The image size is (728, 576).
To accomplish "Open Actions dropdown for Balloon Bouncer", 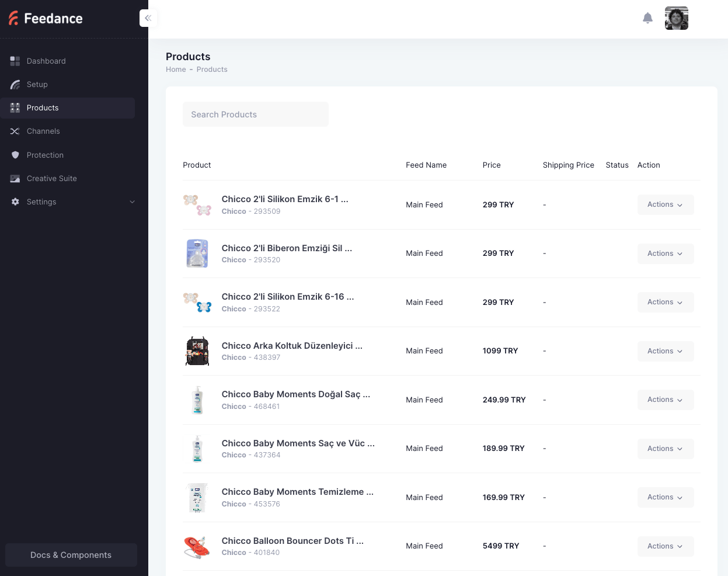I will pos(665,546).
